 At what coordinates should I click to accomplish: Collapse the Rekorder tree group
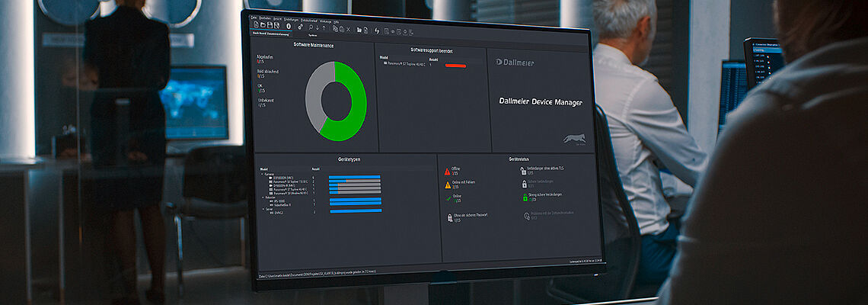(263, 197)
